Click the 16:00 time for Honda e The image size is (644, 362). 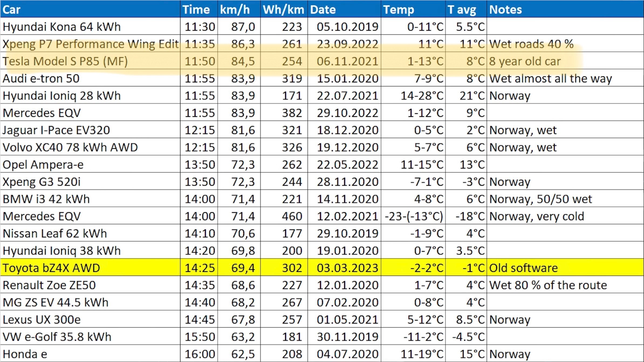(x=199, y=354)
